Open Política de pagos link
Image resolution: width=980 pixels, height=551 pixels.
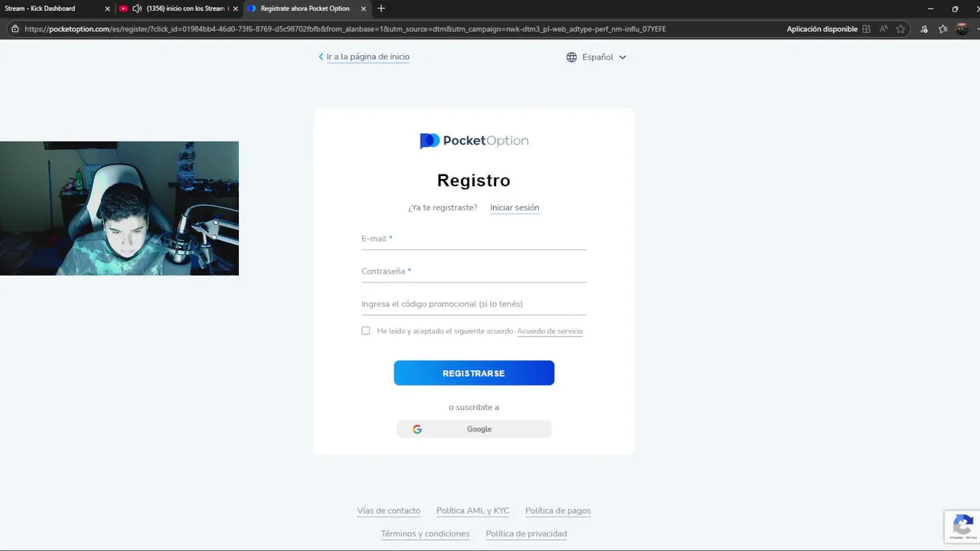pyautogui.click(x=558, y=510)
